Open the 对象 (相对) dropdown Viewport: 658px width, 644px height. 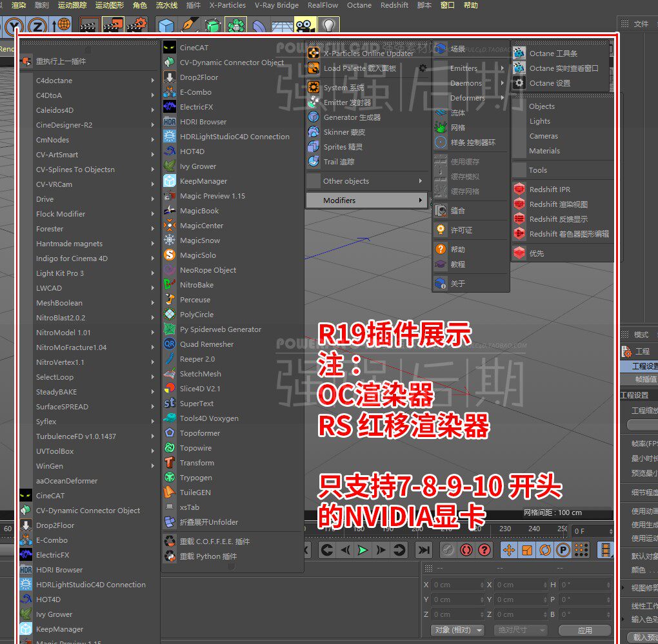[457, 630]
